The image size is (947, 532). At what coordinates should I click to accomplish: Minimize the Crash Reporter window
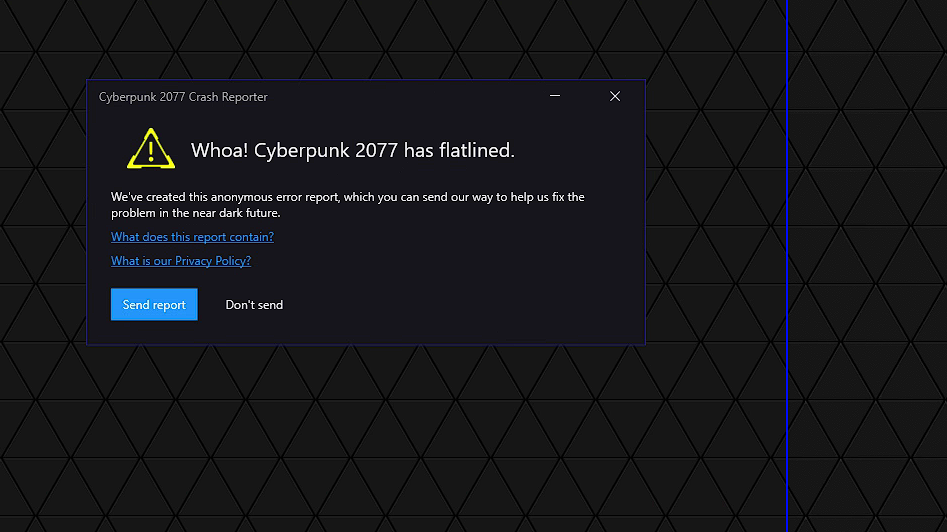coord(554,96)
